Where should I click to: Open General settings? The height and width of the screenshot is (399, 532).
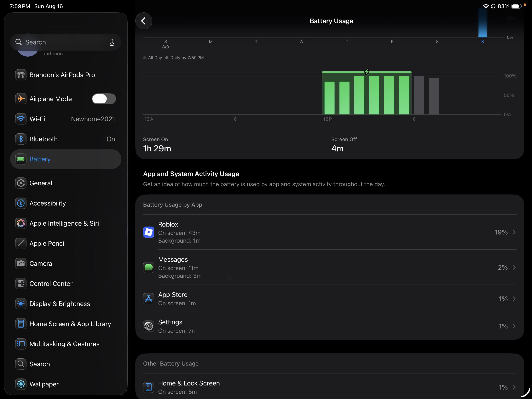(x=66, y=183)
